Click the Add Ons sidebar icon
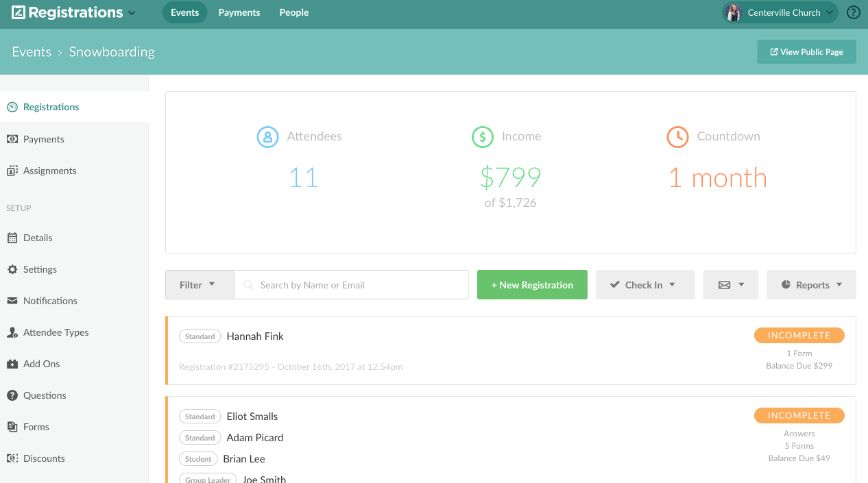This screenshot has height=483, width=868. tap(12, 364)
